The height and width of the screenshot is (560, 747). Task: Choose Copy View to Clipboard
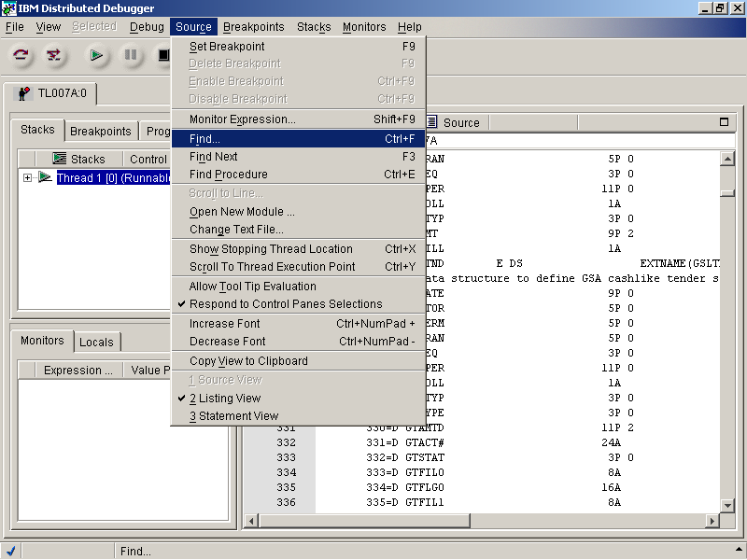click(x=298, y=361)
